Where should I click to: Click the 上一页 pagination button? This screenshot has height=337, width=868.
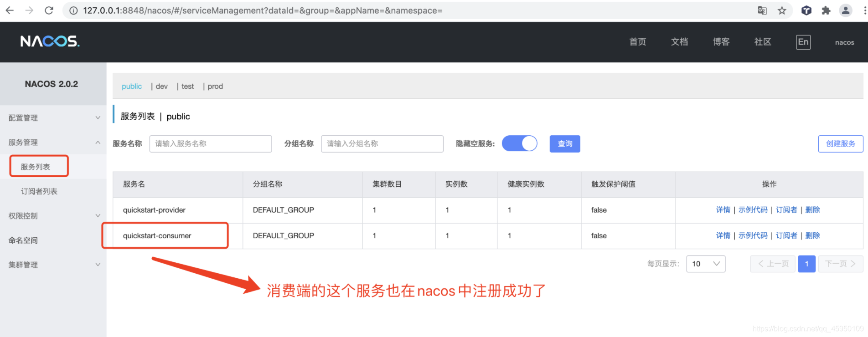point(773,264)
